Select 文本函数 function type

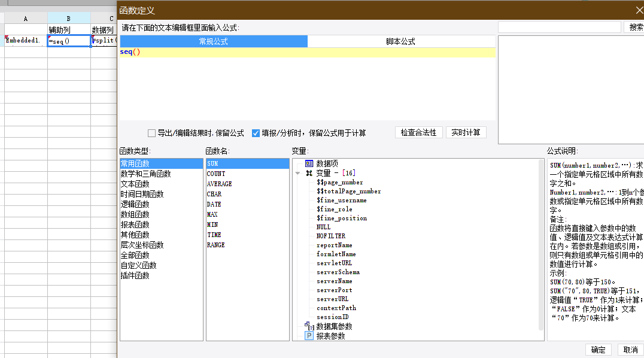click(162, 184)
